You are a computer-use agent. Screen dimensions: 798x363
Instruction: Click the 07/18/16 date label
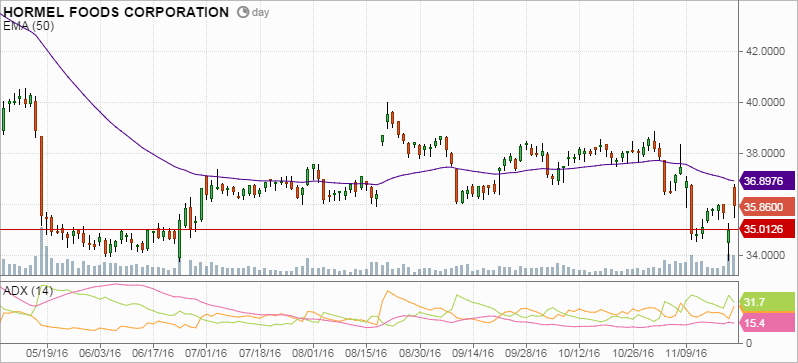pyautogui.click(x=260, y=353)
